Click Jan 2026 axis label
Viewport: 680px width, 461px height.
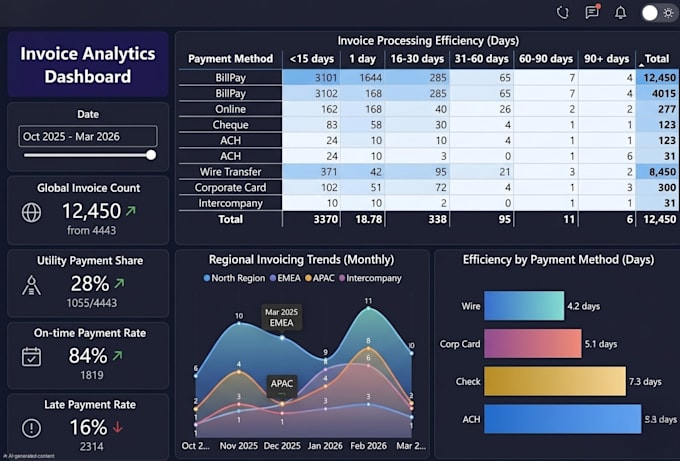coord(325,446)
